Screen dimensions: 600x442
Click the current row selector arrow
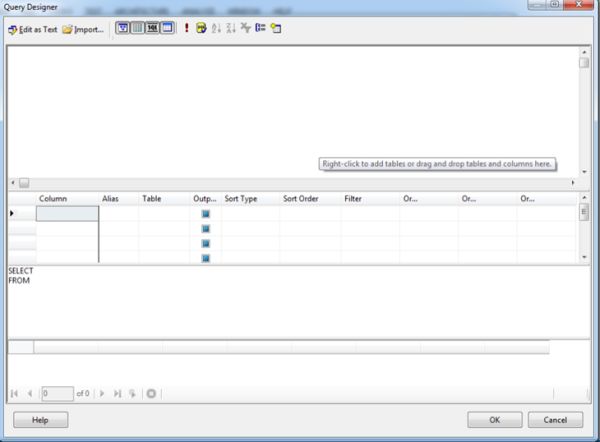point(12,213)
